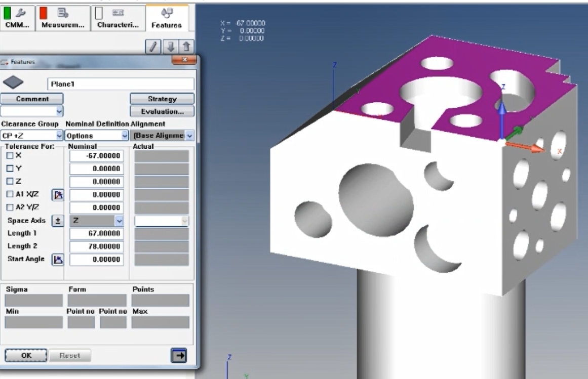This screenshot has width=588, height=379.
Task: Open the Clearance Group CP +Z dropdown
Action: tap(60, 135)
